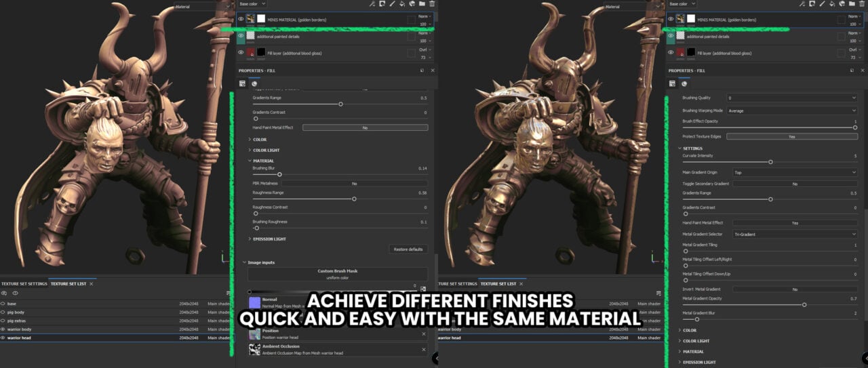Image resolution: width=868 pixels, height=368 pixels.
Task: Add folder icon in right screenshot layers toolbar
Action: (852, 4)
